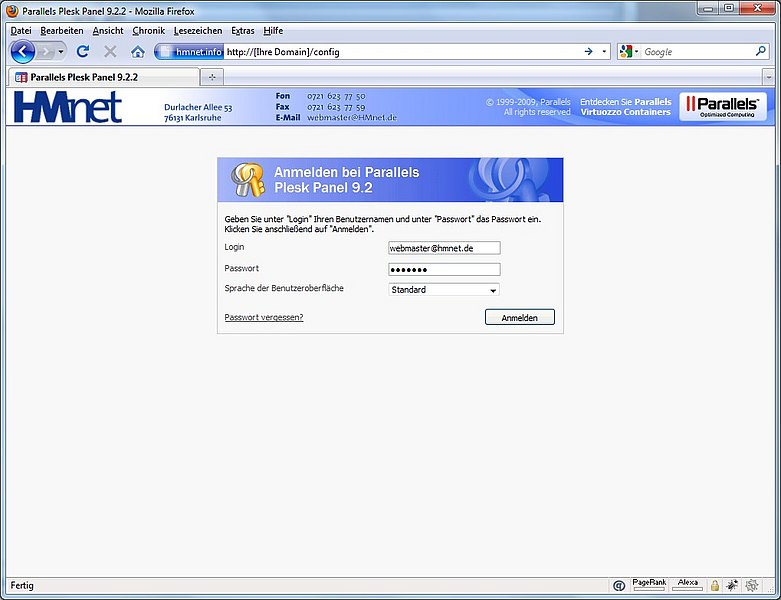Open the Extras menu

243,31
